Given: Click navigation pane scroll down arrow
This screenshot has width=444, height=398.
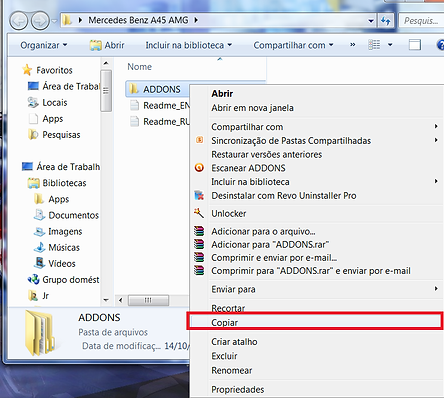Looking at the screenshot, I should coord(106,300).
